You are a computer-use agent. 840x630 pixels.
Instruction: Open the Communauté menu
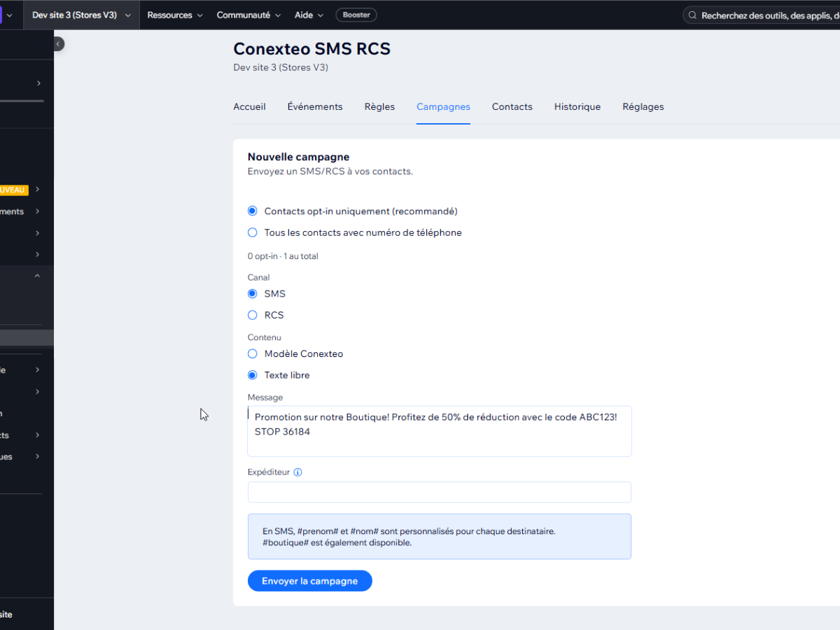pos(248,15)
